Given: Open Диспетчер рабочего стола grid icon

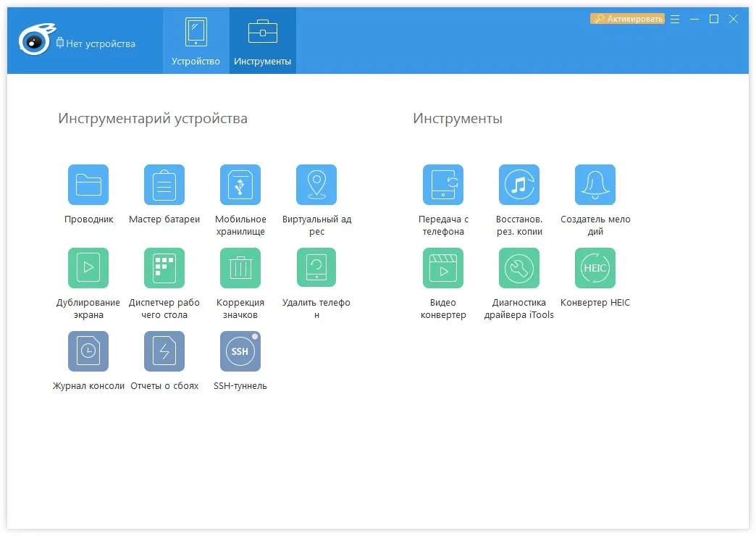Looking at the screenshot, I should pos(164,268).
